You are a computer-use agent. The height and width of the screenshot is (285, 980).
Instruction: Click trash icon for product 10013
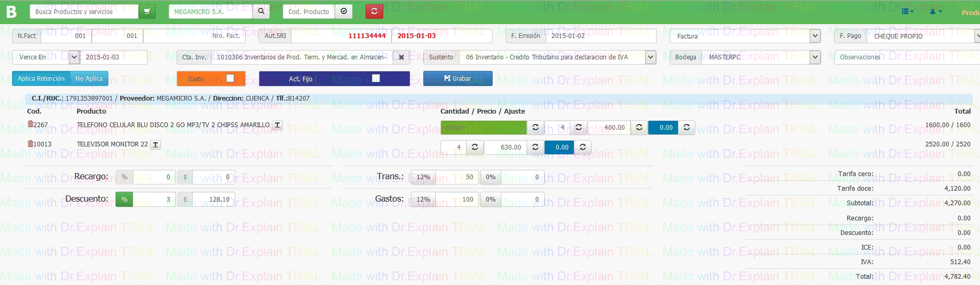(30, 144)
